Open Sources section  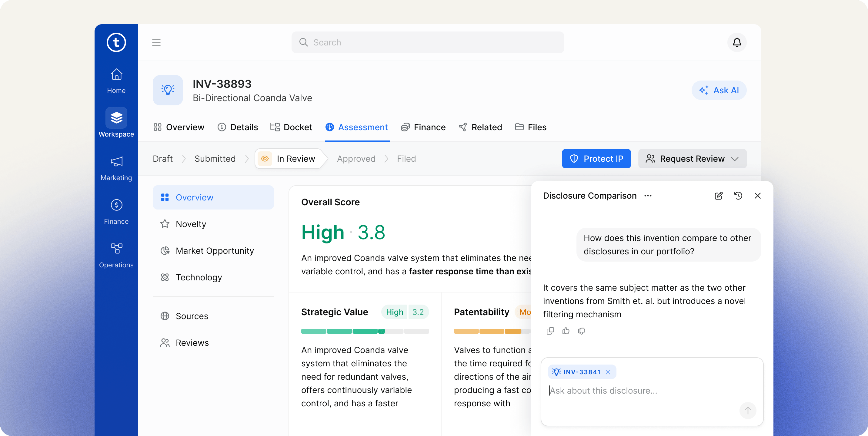point(213,316)
